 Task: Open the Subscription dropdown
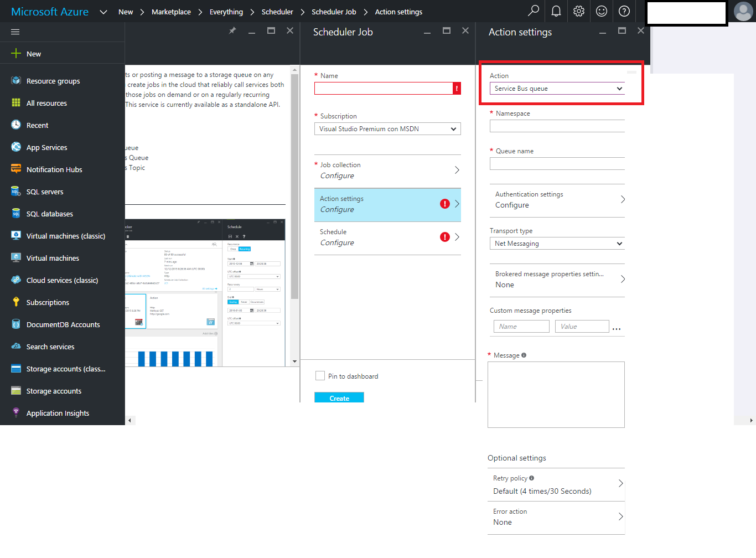[387, 129]
